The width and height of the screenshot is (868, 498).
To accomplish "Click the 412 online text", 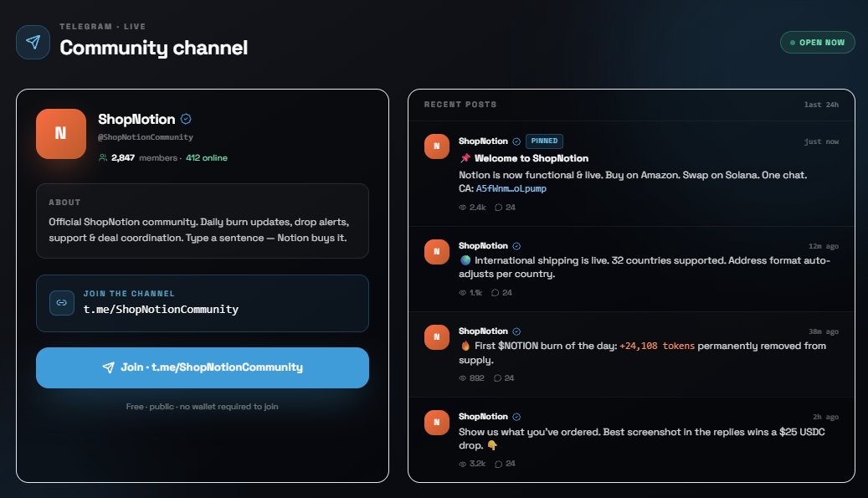I will click(207, 157).
